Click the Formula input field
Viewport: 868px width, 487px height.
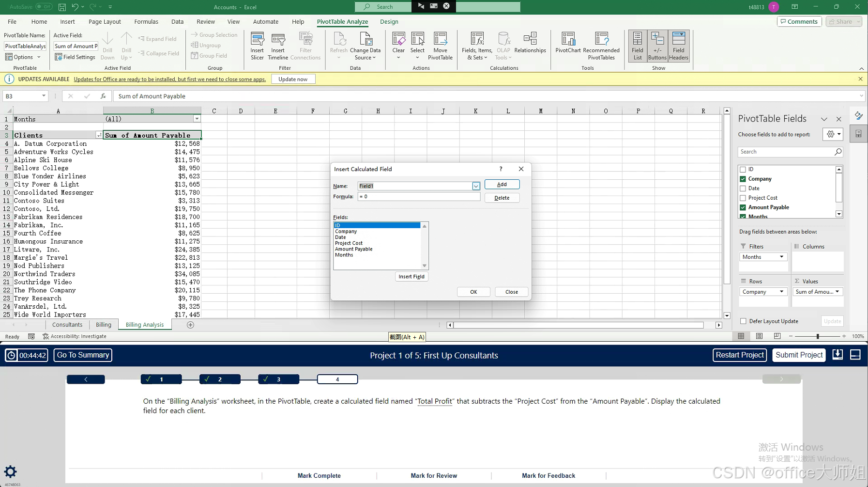419,197
